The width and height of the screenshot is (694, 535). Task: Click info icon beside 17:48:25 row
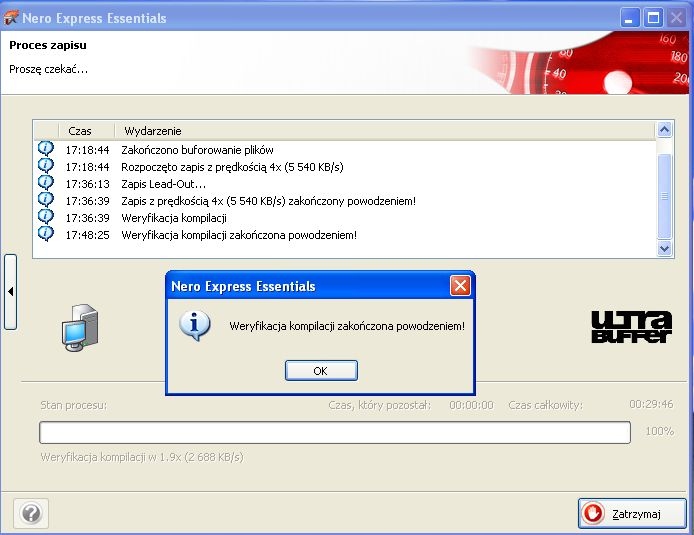[46, 233]
